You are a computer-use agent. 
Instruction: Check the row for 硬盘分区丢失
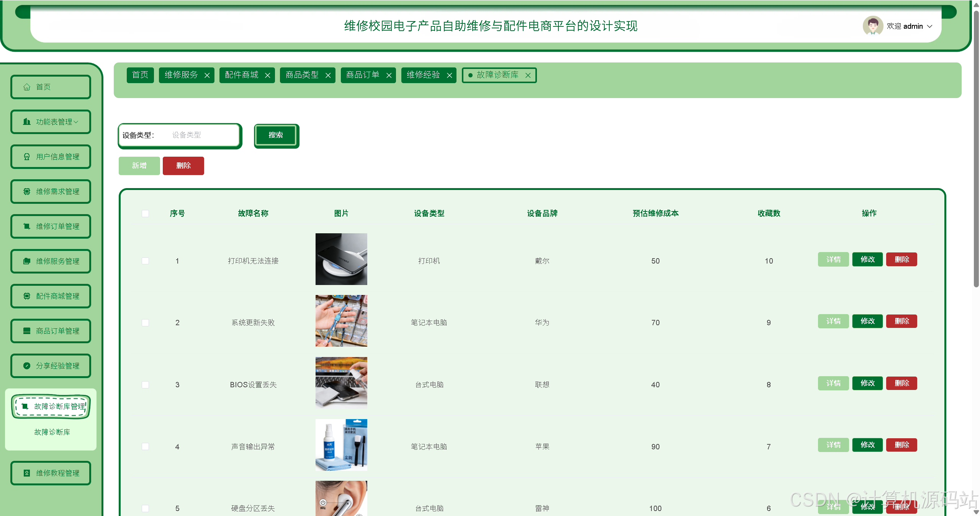146,509
